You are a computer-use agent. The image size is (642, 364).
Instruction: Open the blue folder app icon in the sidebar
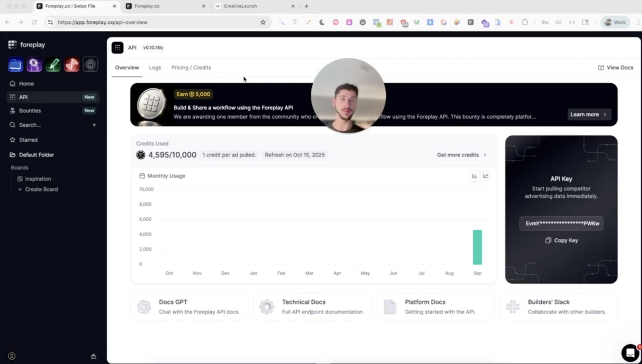[x=15, y=64]
